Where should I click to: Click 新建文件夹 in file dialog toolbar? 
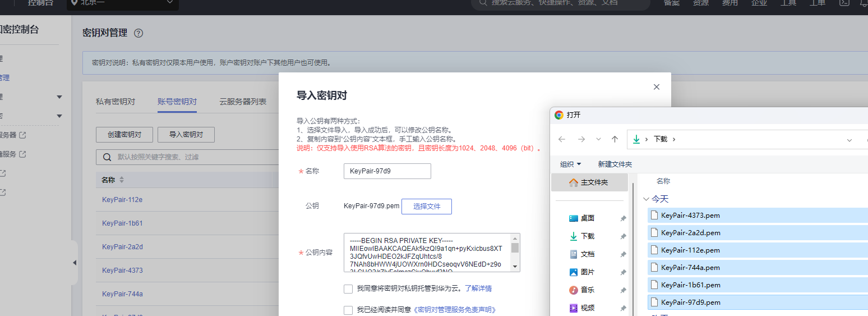(x=615, y=164)
